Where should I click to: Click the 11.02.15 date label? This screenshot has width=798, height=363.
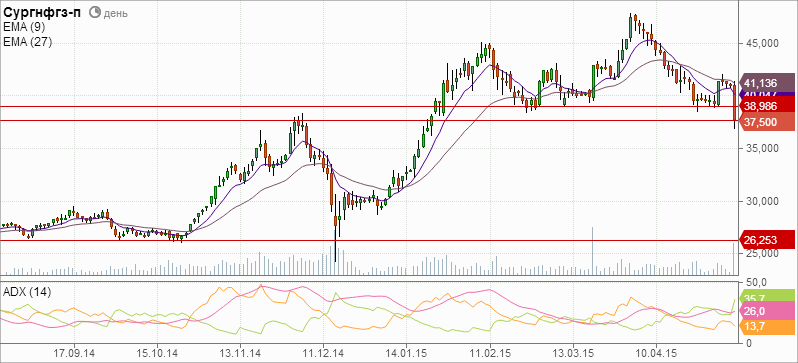(x=490, y=352)
